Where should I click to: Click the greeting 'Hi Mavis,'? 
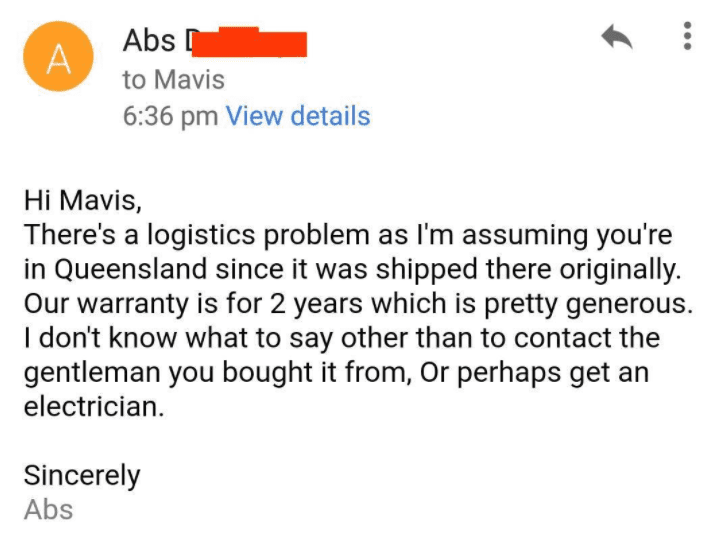click(83, 200)
